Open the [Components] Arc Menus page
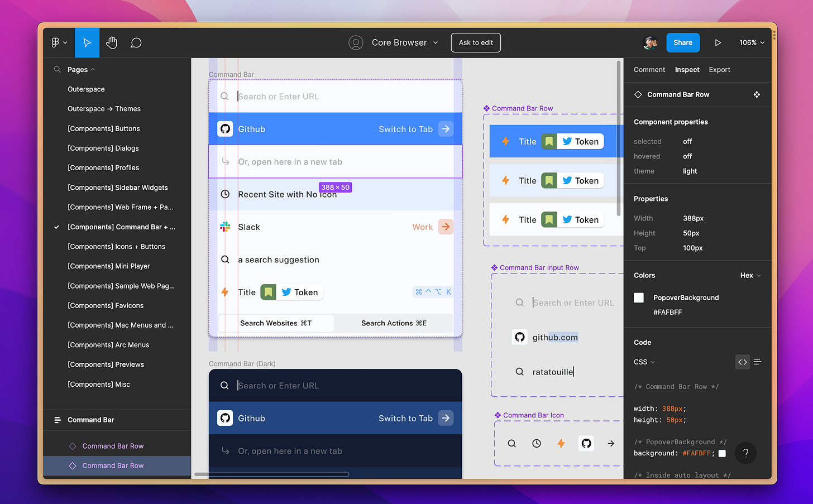This screenshot has height=504, width=813. (108, 345)
